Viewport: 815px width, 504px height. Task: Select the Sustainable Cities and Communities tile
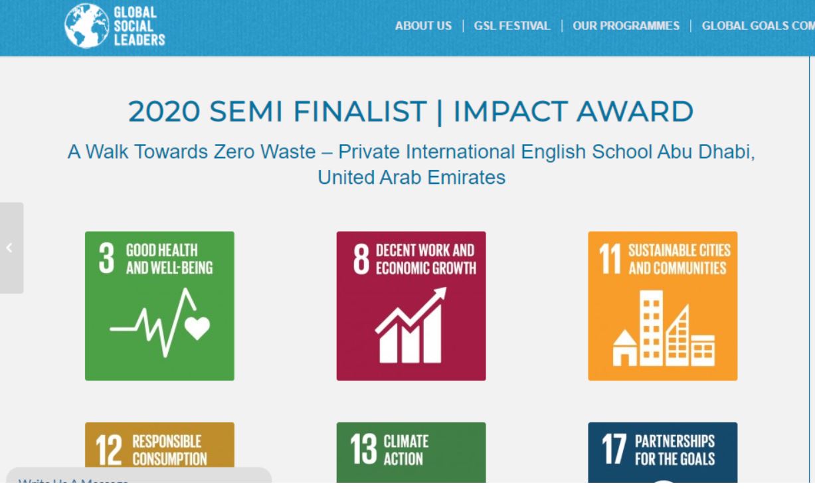[663, 305]
